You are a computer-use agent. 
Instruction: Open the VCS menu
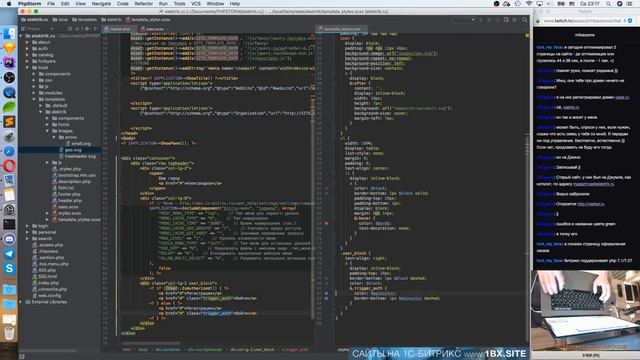coord(196,4)
